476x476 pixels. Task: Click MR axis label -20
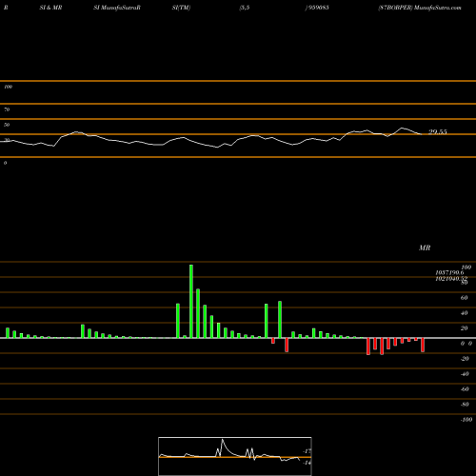[465, 359]
